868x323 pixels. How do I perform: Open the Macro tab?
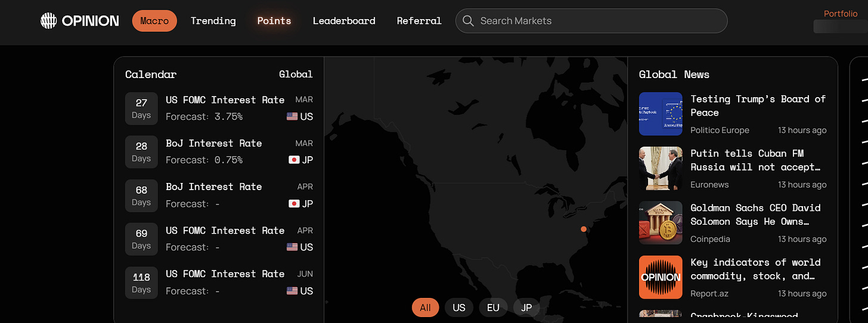click(154, 21)
